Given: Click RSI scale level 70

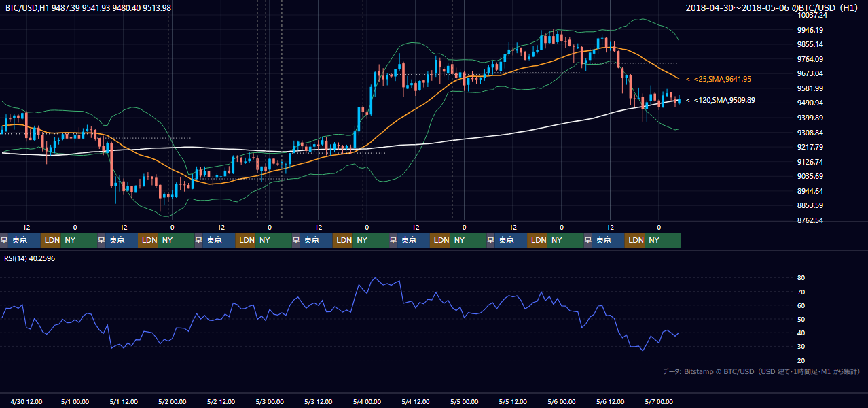Looking at the screenshot, I should click(801, 292).
